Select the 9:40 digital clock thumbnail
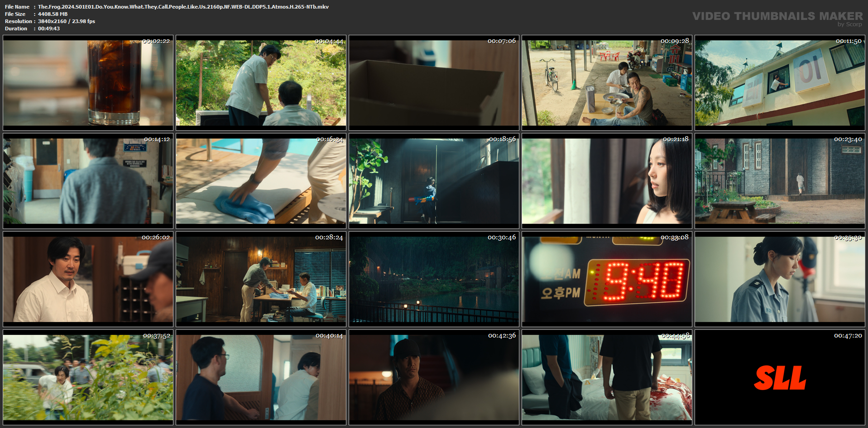Viewport: 868px width, 428px height. coord(607,279)
